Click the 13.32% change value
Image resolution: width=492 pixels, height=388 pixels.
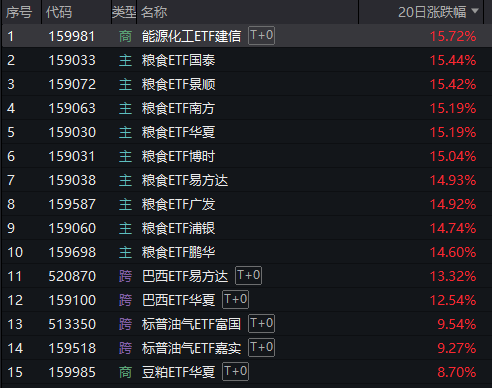click(453, 276)
